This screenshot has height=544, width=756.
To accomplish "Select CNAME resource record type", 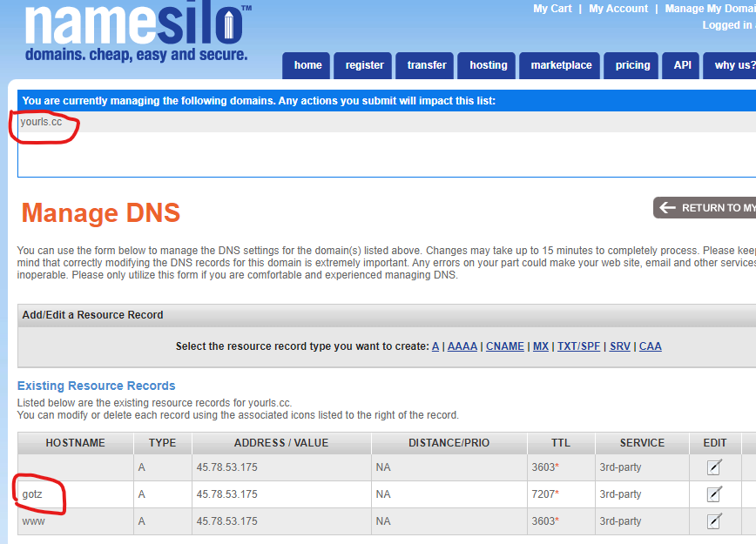I will click(x=505, y=346).
